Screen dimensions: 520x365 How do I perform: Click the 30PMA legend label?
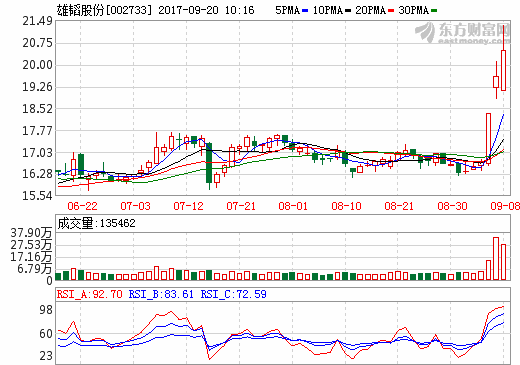click(x=413, y=10)
